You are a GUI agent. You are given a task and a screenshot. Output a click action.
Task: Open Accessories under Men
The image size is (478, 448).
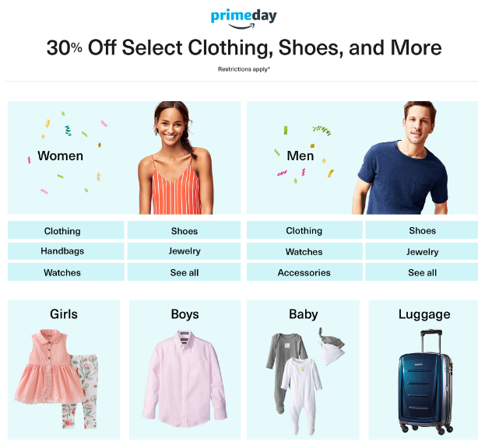(304, 272)
